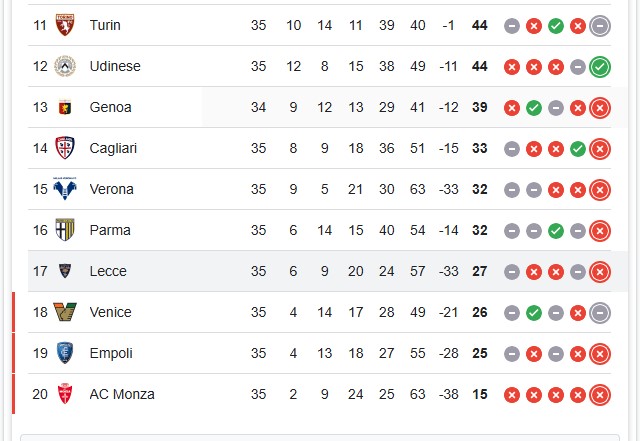
Task: Click the Cagliari club crest icon
Action: point(65,148)
